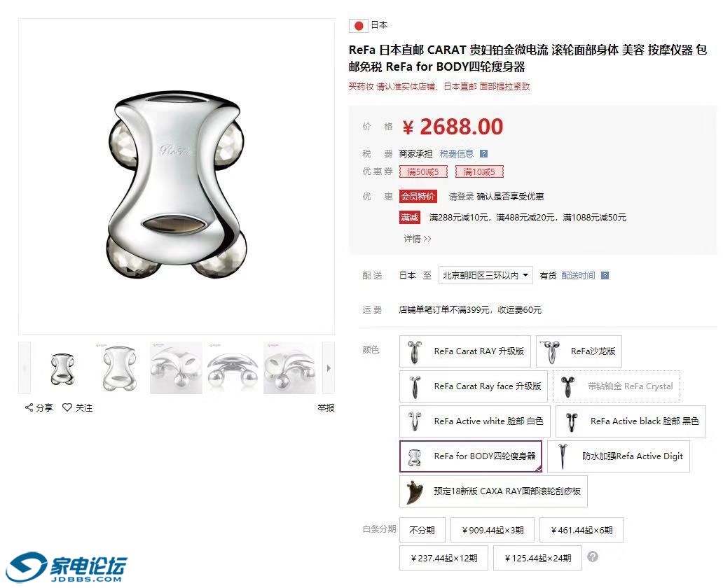Click the installment help question icon
Screen dimensions: 723x588
pos(593,556)
